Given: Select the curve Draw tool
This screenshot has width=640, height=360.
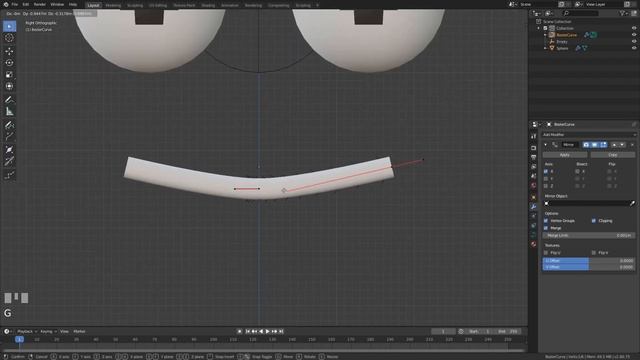Looking at the screenshot, I should point(9,125).
